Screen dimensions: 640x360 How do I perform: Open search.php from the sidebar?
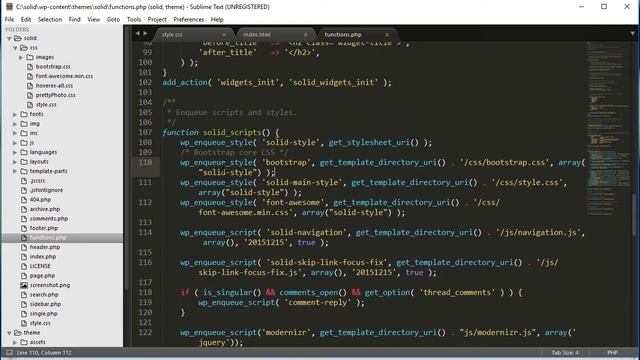(44, 295)
